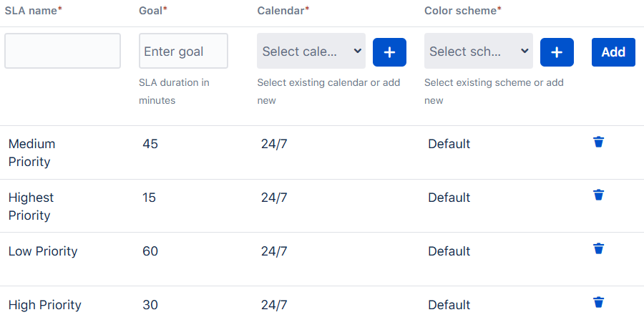The height and width of the screenshot is (335, 644).
Task: Select the Medium Priority row name
Action: [x=31, y=152]
